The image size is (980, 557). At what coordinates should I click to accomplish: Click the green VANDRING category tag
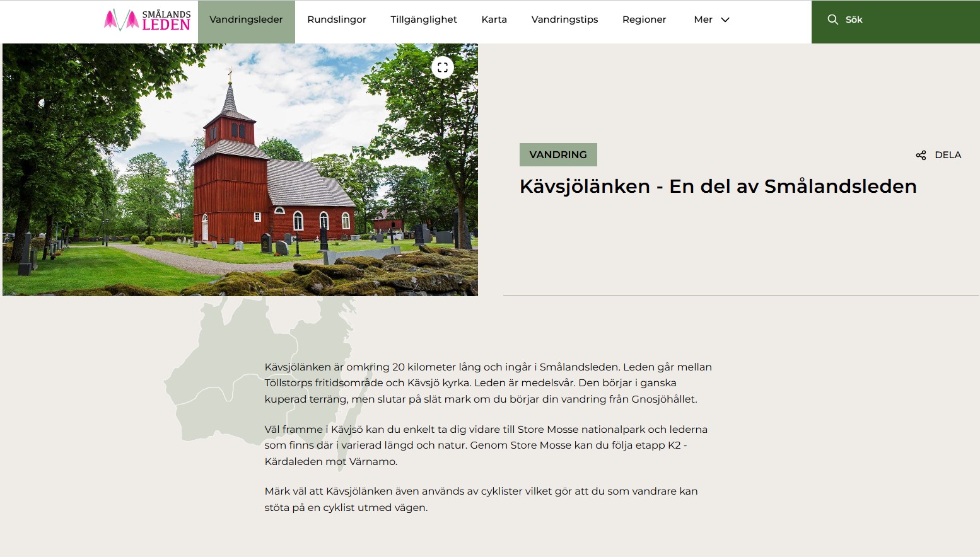click(x=558, y=155)
